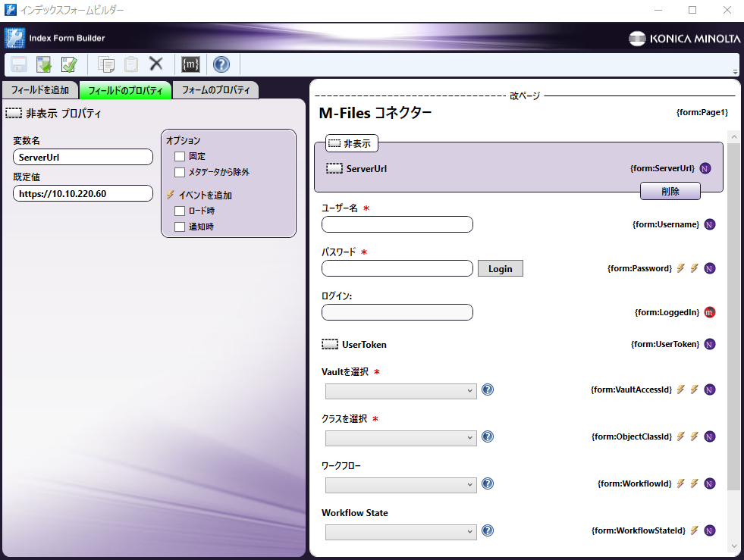Click help icon next to Workflow State dropdown

(488, 530)
